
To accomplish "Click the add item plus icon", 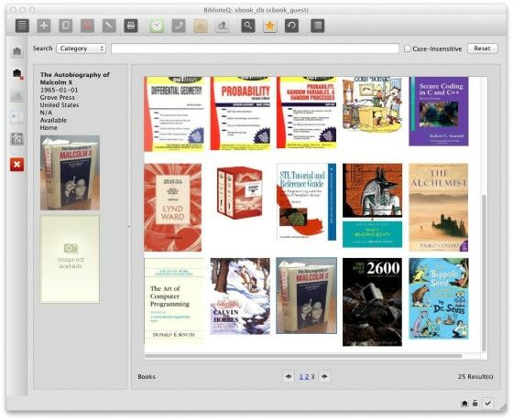I will pos(44,26).
